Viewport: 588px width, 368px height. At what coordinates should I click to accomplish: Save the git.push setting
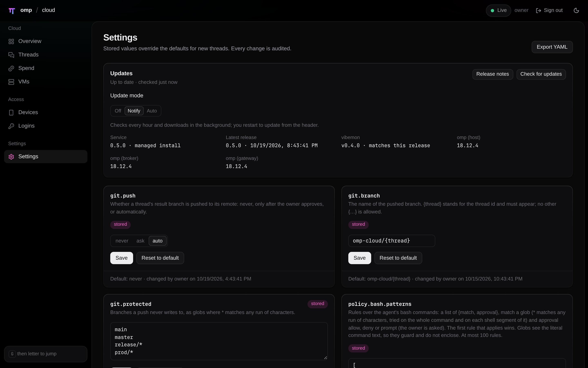click(x=121, y=258)
